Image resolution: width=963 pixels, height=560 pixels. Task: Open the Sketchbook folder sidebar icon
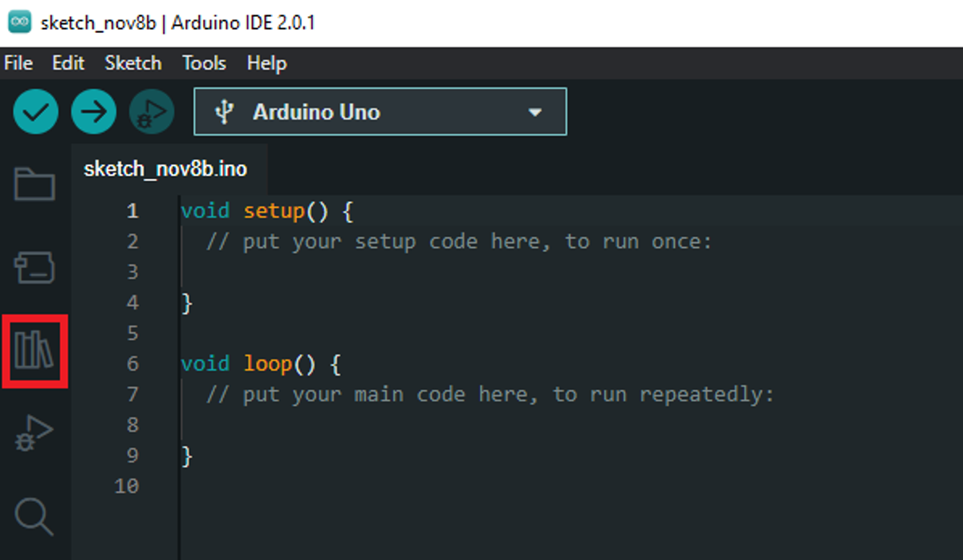[35, 185]
